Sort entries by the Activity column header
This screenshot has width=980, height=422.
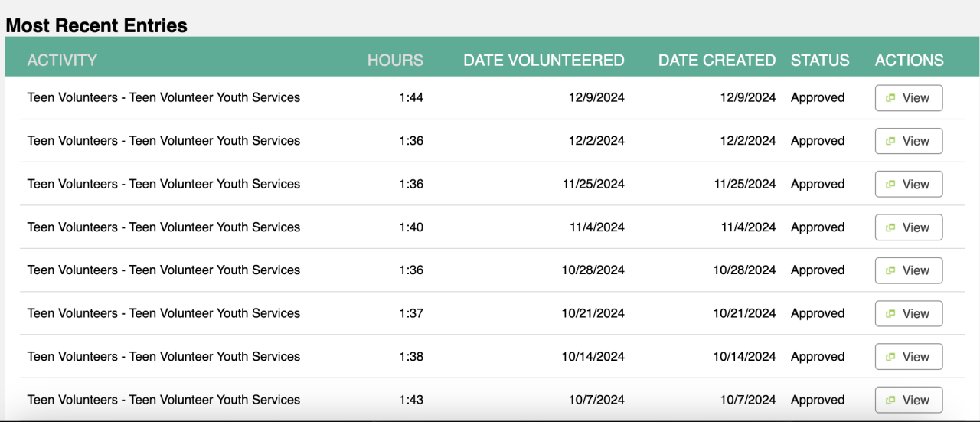tap(62, 60)
